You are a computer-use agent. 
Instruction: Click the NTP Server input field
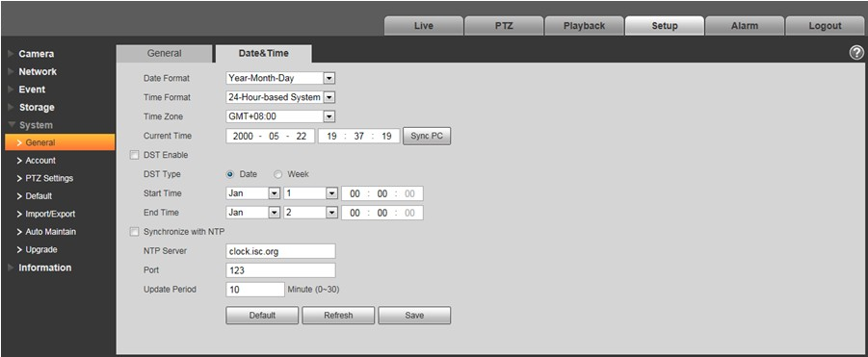280,251
